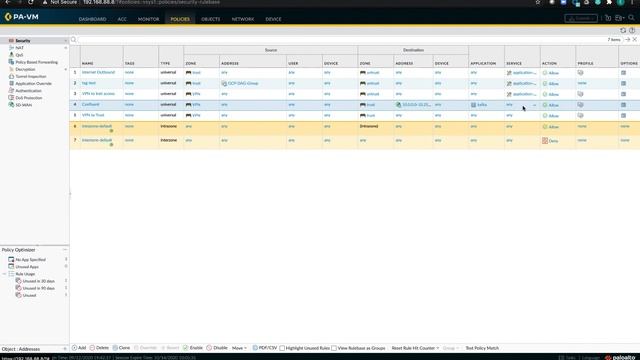Image resolution: width=640 pixels, height=360 pixels.
Task: Open the Move dropdown
Action: click(x=239, y=348)
